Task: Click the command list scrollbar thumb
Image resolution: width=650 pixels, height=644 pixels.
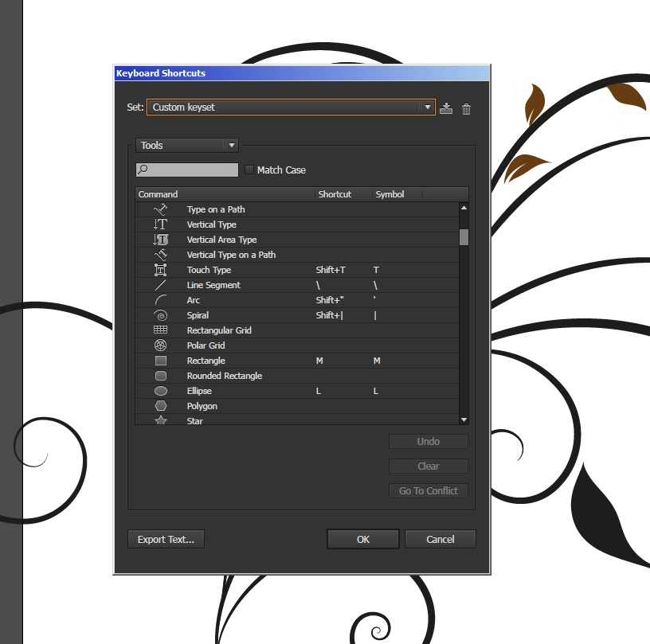Action: point(464,237)
